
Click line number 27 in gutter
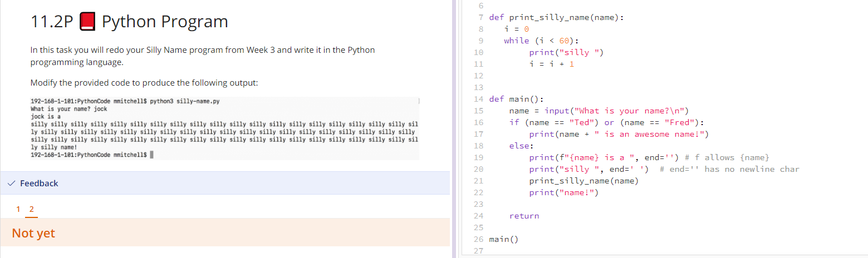[x=478, y=251]
